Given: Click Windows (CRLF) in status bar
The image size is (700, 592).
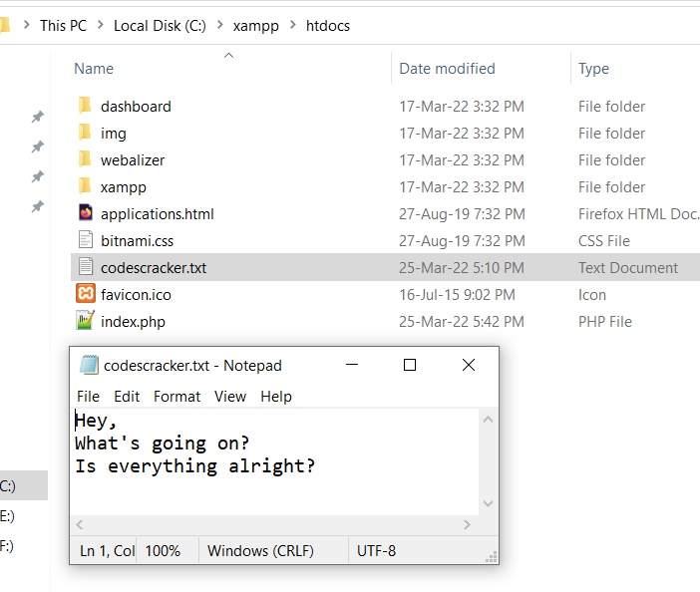Looking at the screenshot, I should 260,550.
